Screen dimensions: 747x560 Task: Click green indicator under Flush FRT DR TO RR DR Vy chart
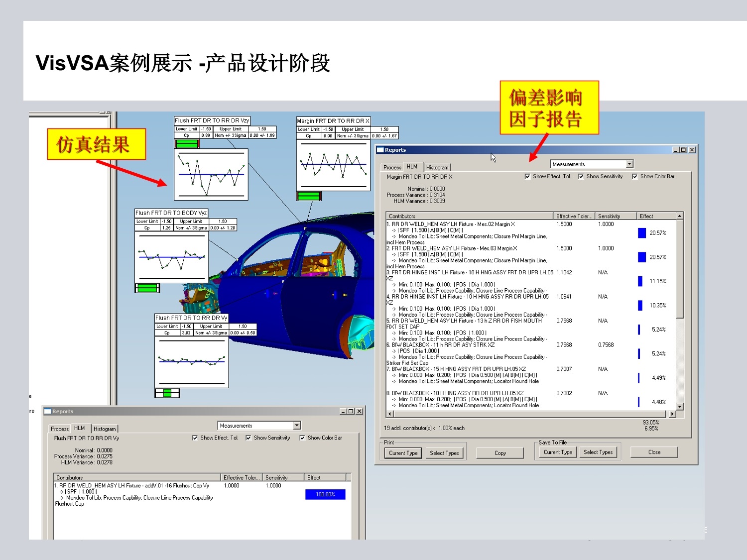click(167, 393)
